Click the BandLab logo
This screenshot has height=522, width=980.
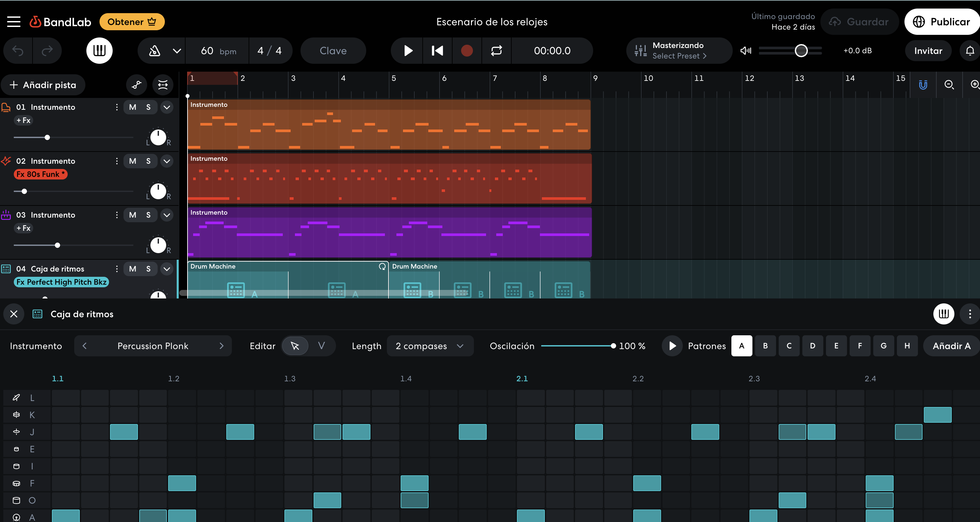click(x=60, y=22)
